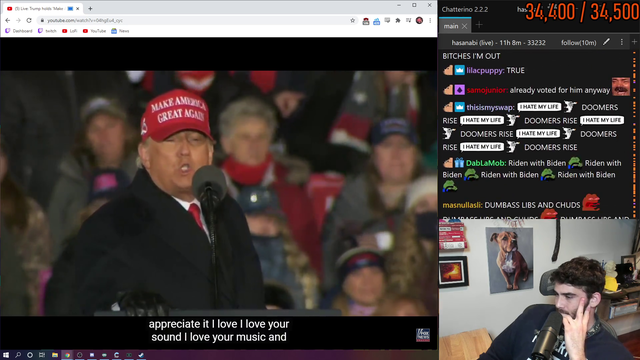The width and height of the screenshot is (640, 360).
Task: Open the twitch bookmark
Action: click(47, 31)
